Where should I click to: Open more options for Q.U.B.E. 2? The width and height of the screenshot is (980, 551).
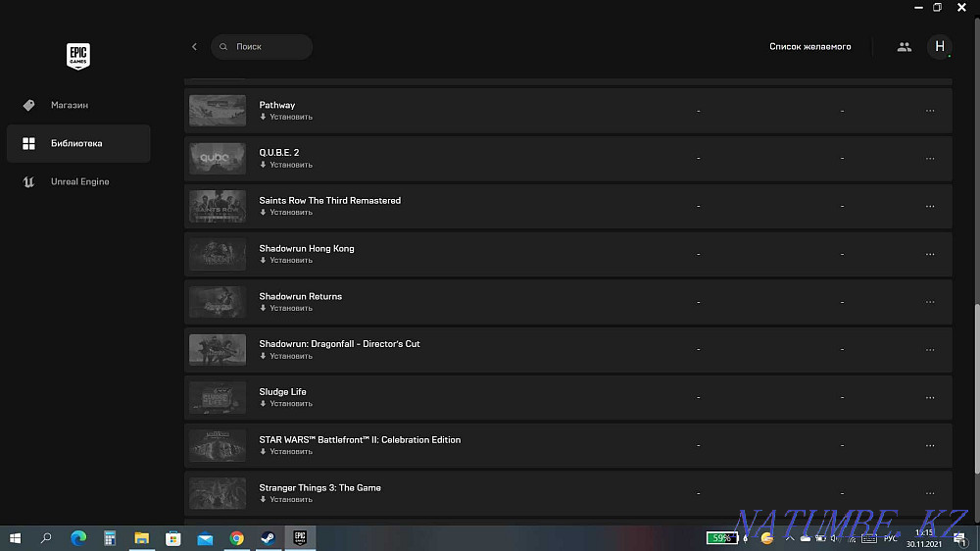(930, 158)
